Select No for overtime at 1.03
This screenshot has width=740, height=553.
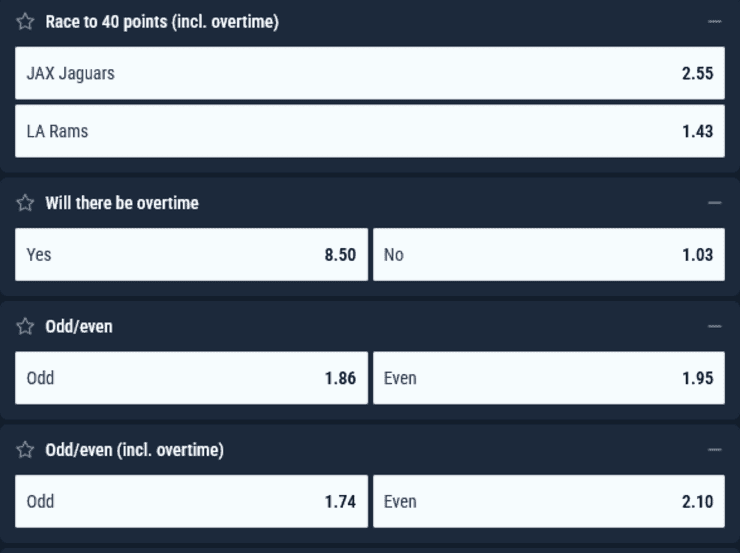(548, 255)
